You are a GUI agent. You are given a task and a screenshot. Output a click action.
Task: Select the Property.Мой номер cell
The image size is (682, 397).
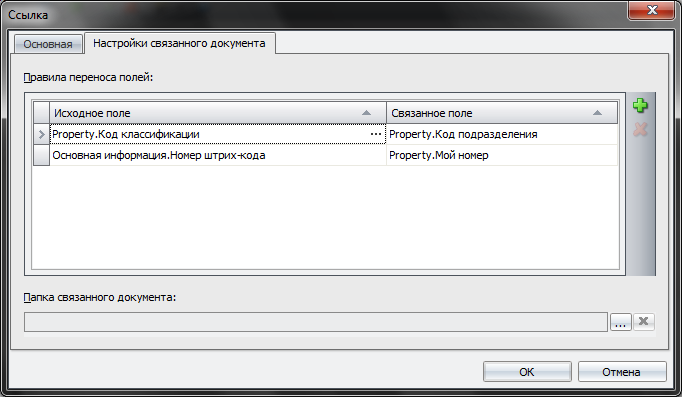pos(502,155)
